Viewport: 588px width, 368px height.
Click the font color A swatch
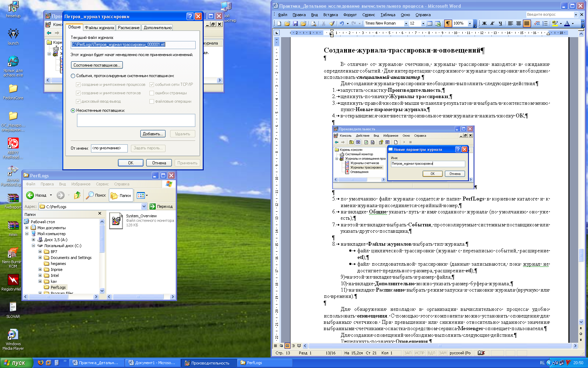coord(567,23)
